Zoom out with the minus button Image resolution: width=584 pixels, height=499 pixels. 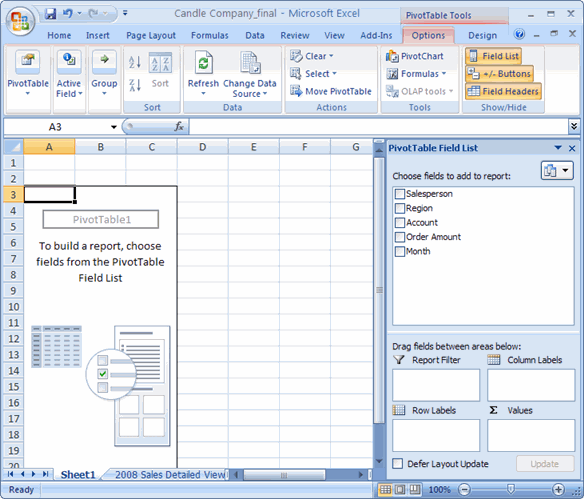click(464, 489)
